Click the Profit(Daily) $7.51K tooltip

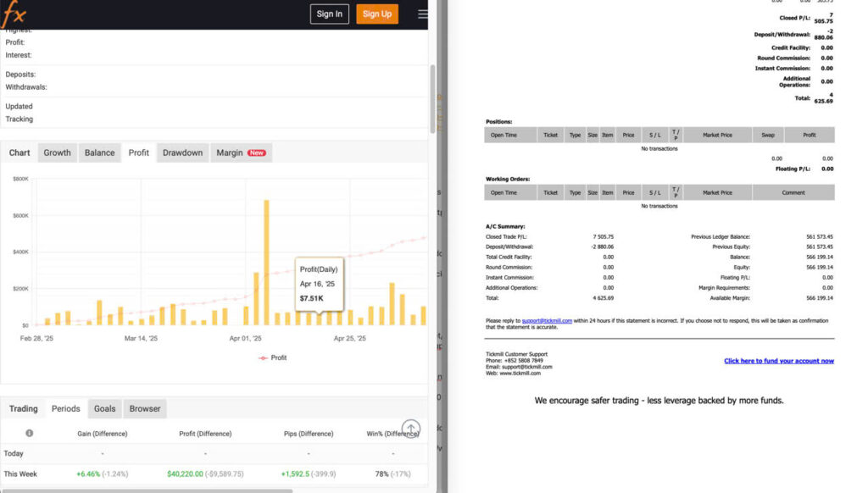click(319, 284)
